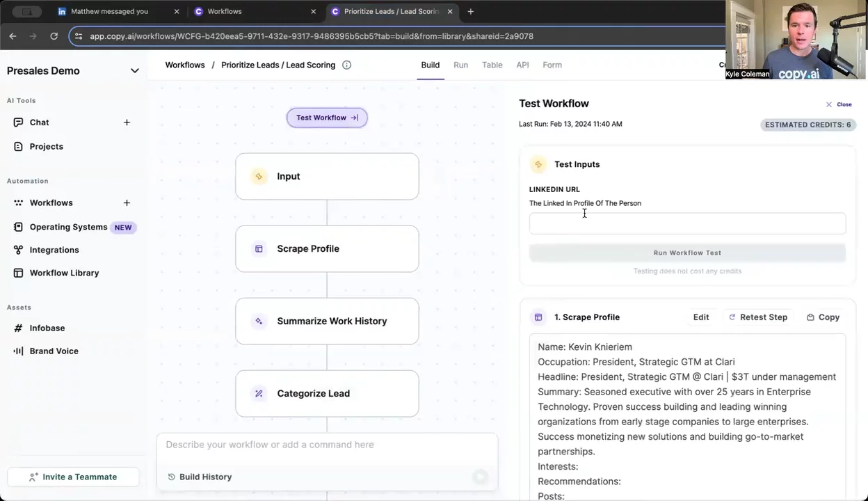Viewport: 868px width, 501px height.
Task: Click the plus icon next to Chat
Action: (127, 122)
